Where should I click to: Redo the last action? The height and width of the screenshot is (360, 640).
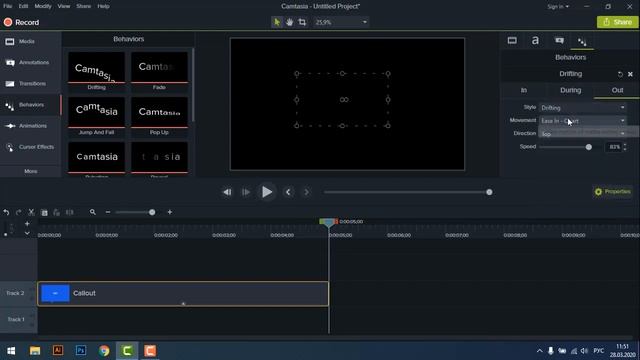point(18,212)
